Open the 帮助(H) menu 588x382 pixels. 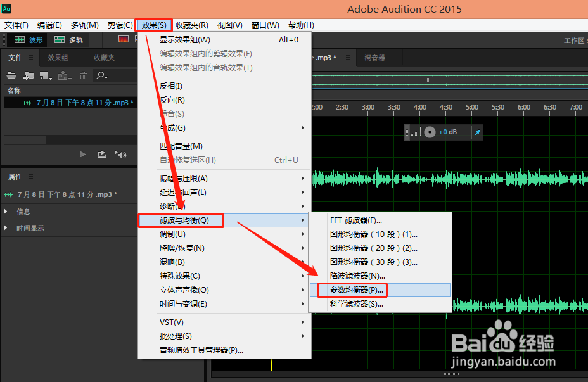(301, 25)
